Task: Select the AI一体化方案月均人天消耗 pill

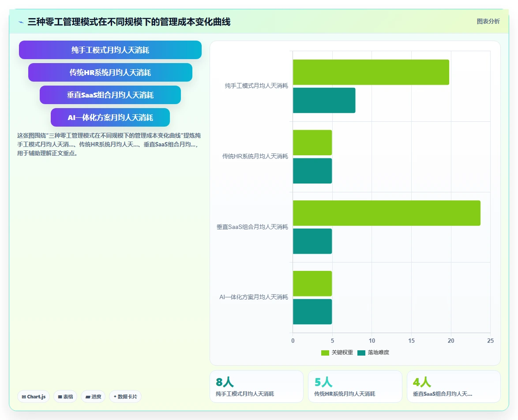Action: click(x=110, y=117)
